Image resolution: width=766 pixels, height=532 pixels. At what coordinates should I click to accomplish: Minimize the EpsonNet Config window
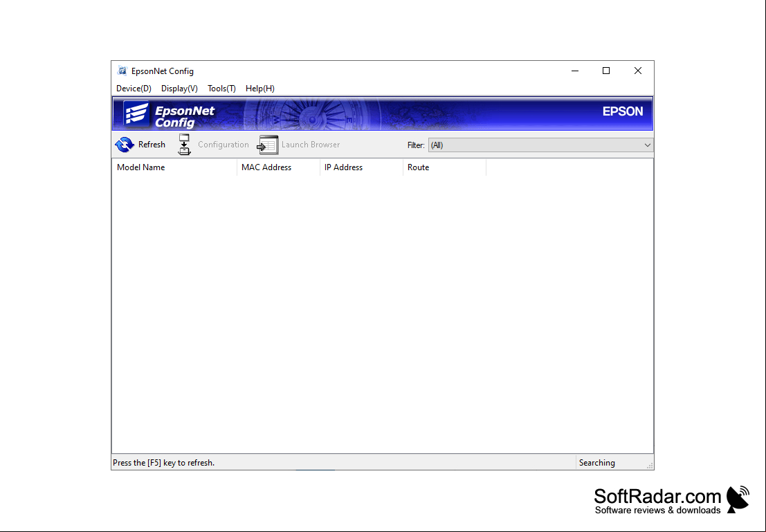[x=575, y=71]
